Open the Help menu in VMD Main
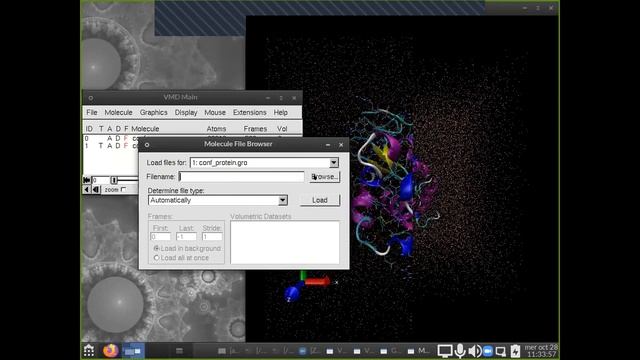640x360 pixels. [280, 112]
